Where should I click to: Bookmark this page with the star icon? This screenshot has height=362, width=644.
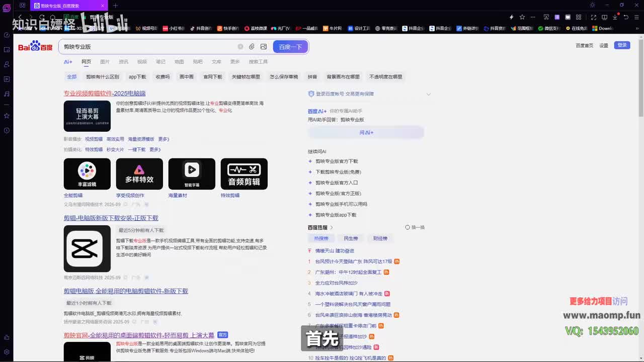pyautogui.click(x=522, y=17)
